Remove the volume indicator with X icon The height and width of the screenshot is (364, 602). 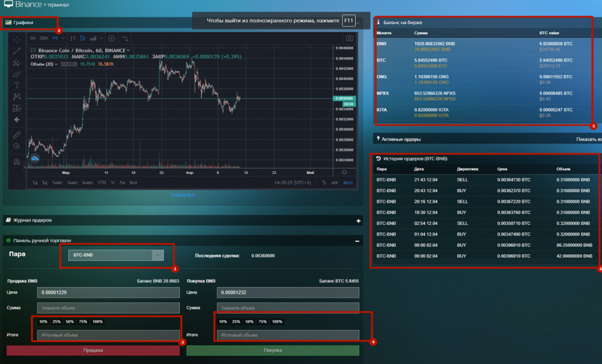[75, 64]
